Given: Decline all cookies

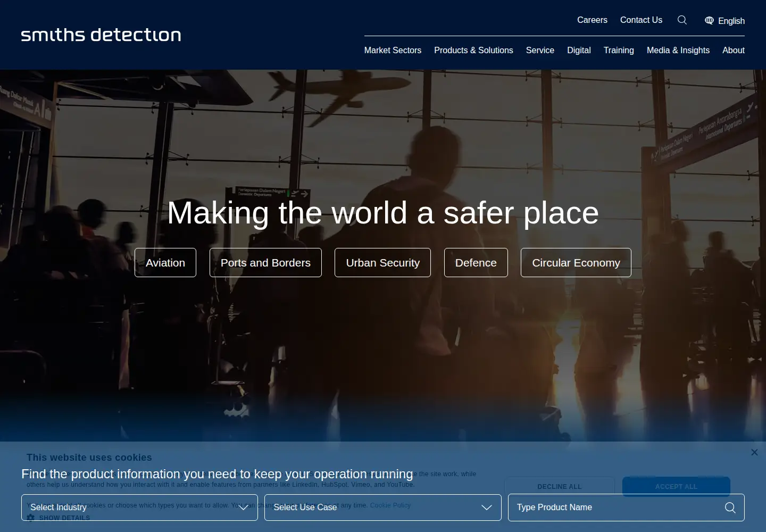Looking at the screenshot, I should pyautogui.click(x=560, y=486).
